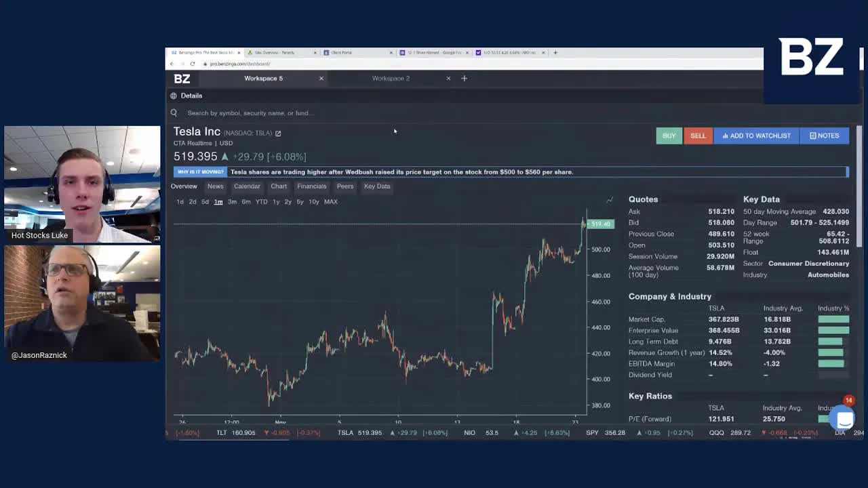Switch to Workspace 2 tab
Viewport: 868px width, 488px height.
click(x=391, y=79)
